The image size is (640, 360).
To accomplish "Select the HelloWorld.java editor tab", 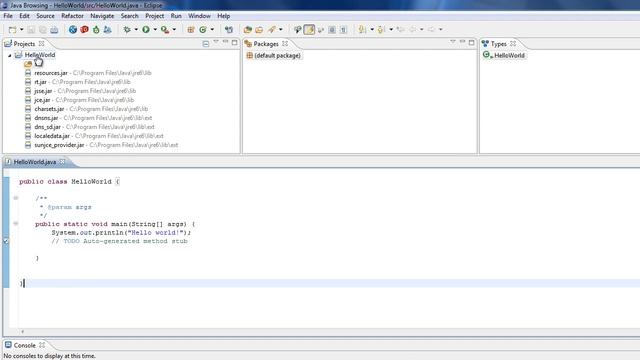I will click(35, 162).
